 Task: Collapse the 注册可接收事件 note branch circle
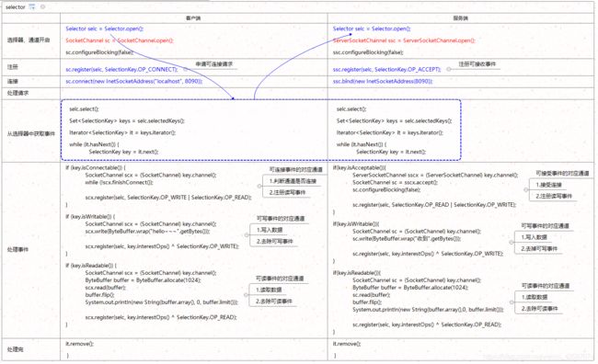449,69
